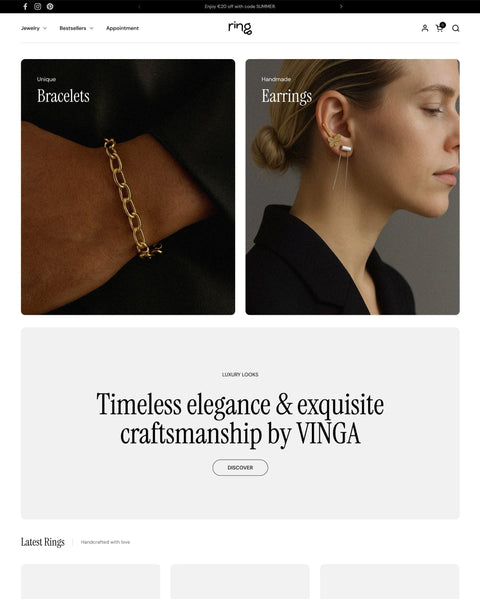
Task: Click the DISCOVER button
Action: 240,468
